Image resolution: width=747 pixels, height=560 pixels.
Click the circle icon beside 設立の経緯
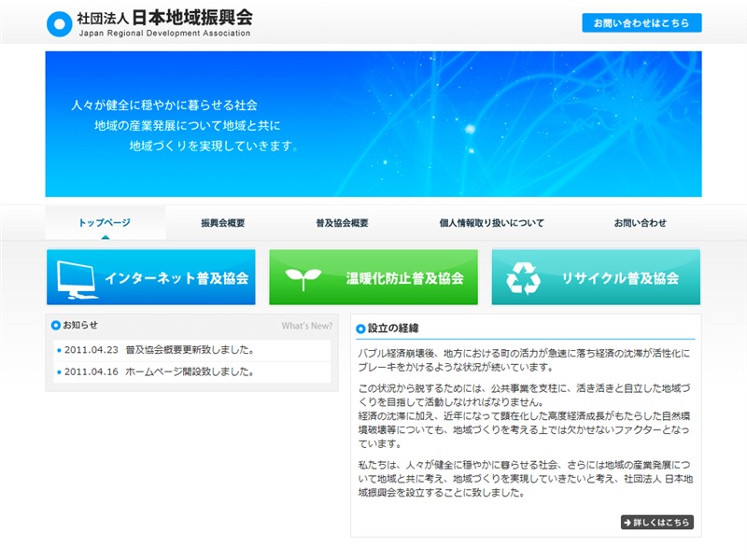(x=360, y=329)
